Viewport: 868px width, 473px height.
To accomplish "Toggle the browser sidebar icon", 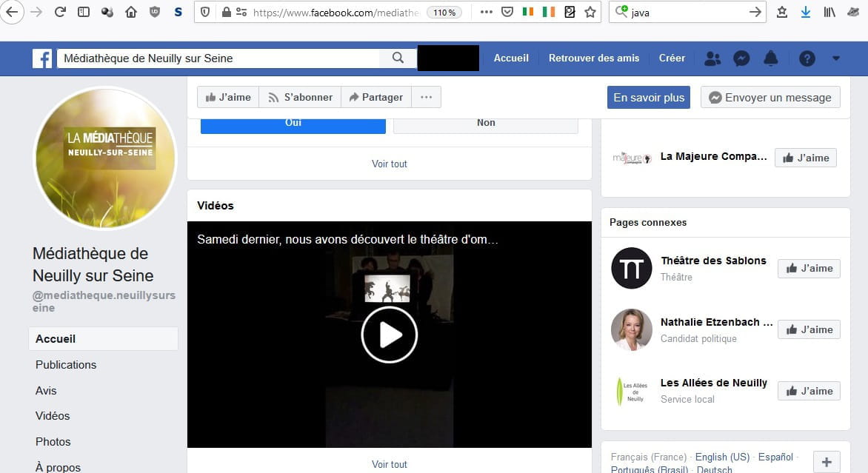I will 84,12.
